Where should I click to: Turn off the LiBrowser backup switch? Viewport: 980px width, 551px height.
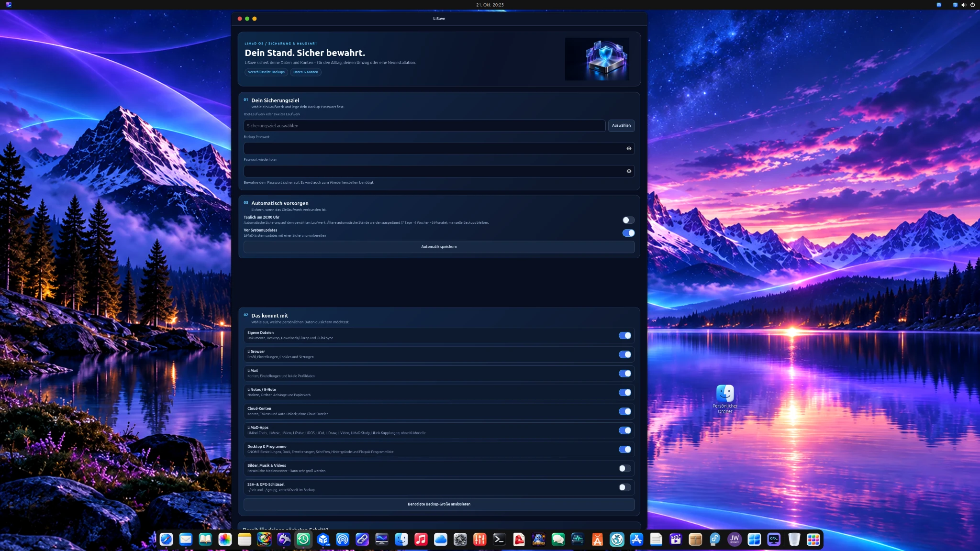coord(625,354)
